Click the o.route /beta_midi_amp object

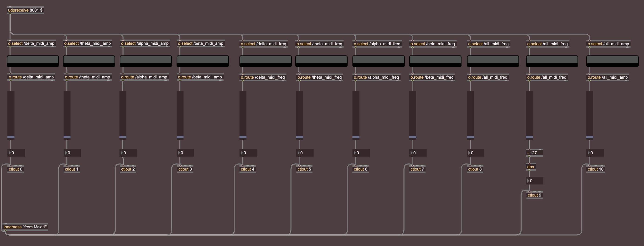point(200,77)
